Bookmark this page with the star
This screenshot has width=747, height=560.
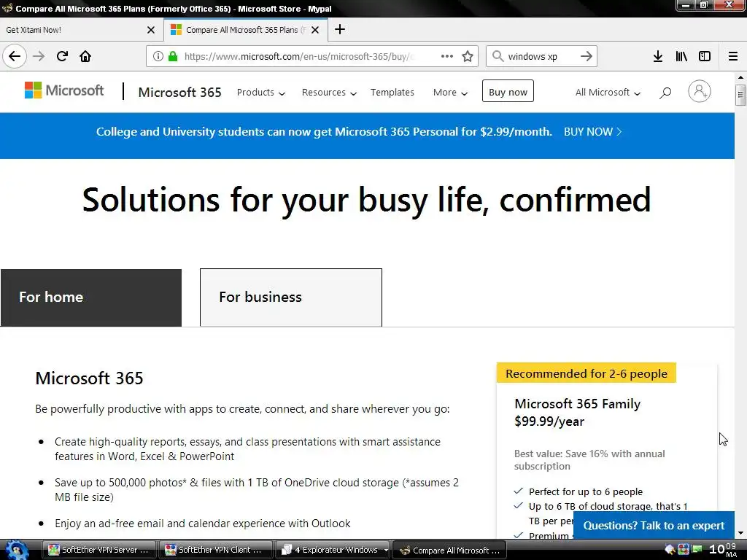[468, 56]
